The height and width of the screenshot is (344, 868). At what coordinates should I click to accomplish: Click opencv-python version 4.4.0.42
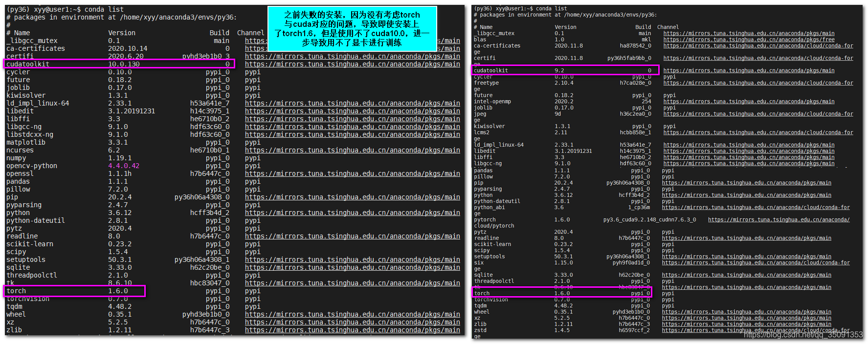pyautogui.click(x=124, y=166)
